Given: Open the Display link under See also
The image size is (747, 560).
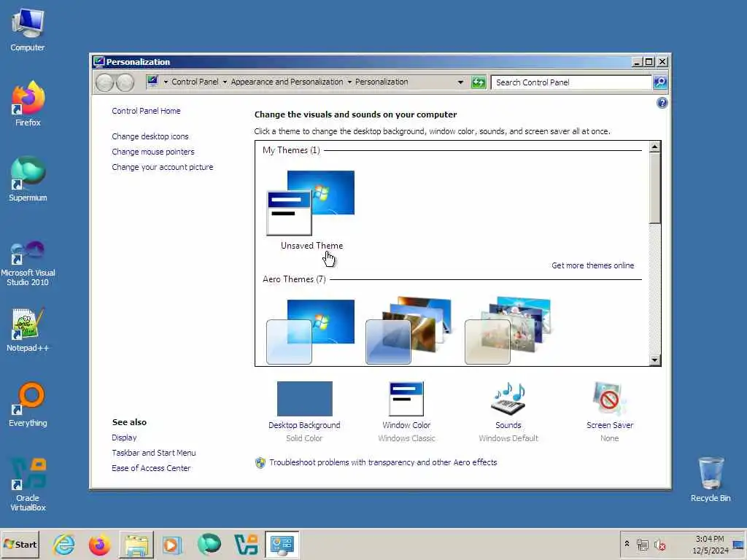Looking at the screenshot, I should (124, 437).
